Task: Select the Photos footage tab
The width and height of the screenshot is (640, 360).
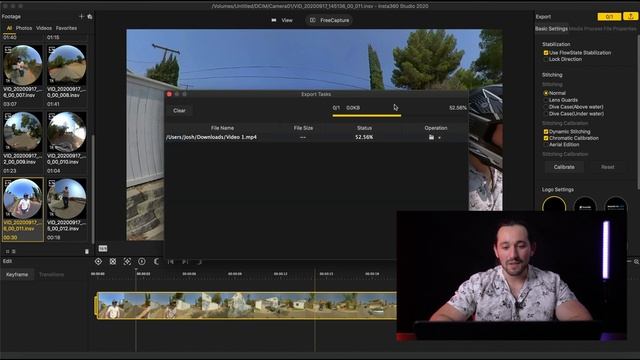Action: coord(24,28)
